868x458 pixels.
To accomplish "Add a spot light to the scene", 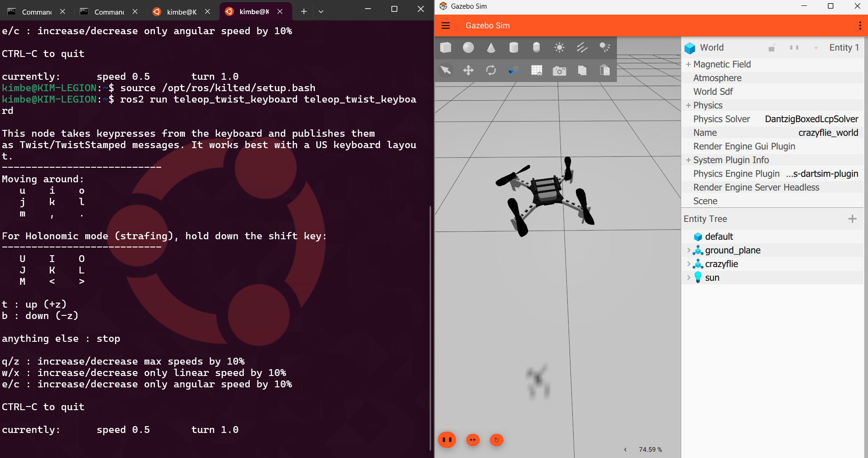I will point(605,47).
